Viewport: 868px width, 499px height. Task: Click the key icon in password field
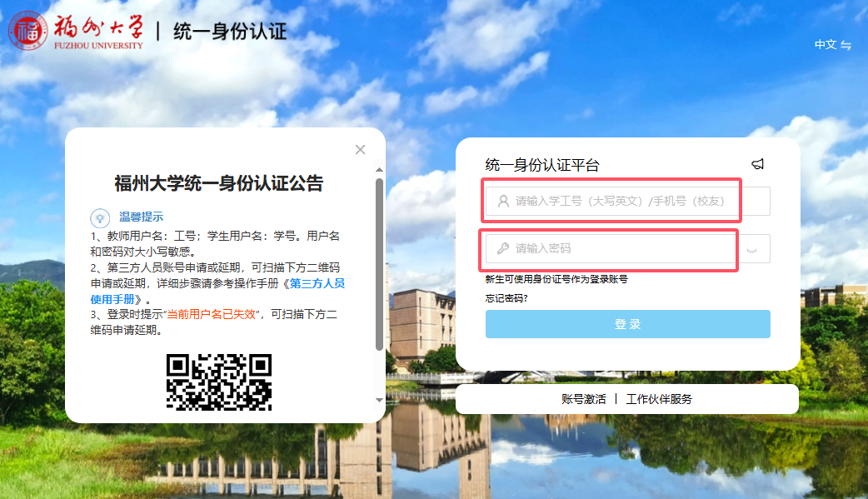pyautogui.click(x=503, y=248)
